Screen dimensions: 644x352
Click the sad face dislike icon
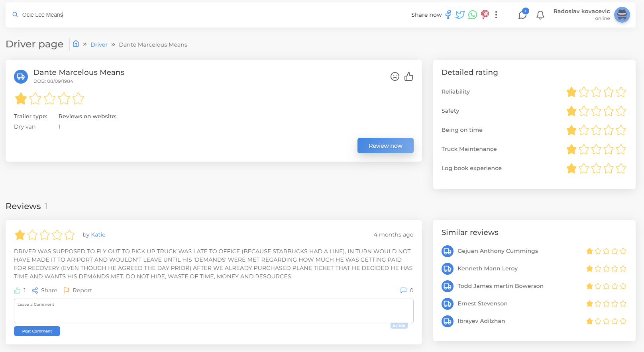pos(395,76)
